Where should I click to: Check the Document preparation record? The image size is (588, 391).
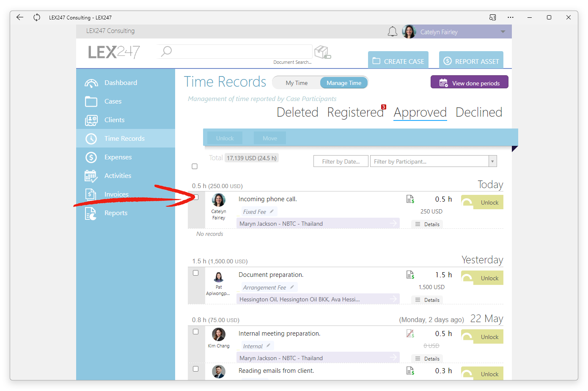tap(196, 273)
